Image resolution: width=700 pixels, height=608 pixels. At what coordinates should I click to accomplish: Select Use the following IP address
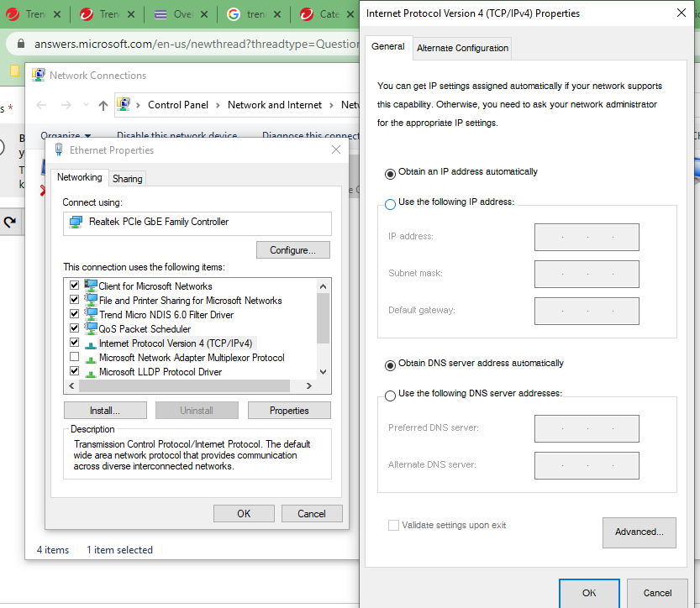pos(390,204)
